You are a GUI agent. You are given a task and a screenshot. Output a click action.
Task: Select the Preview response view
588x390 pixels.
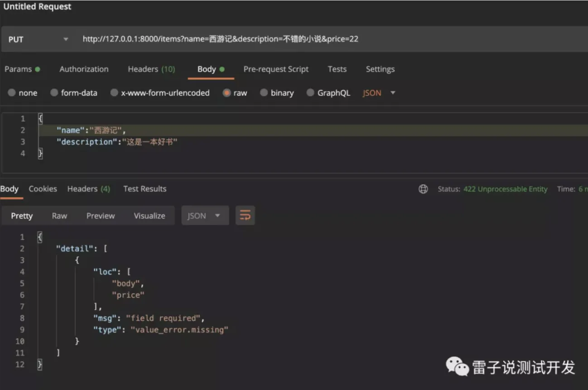coord(101,216)
